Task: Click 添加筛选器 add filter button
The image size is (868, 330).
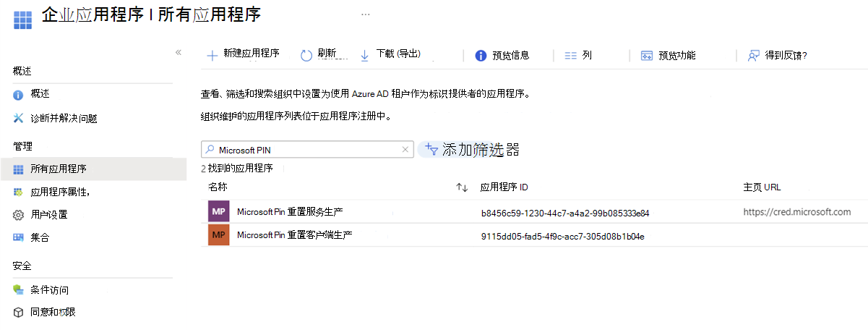Action: tap(469, 150)
